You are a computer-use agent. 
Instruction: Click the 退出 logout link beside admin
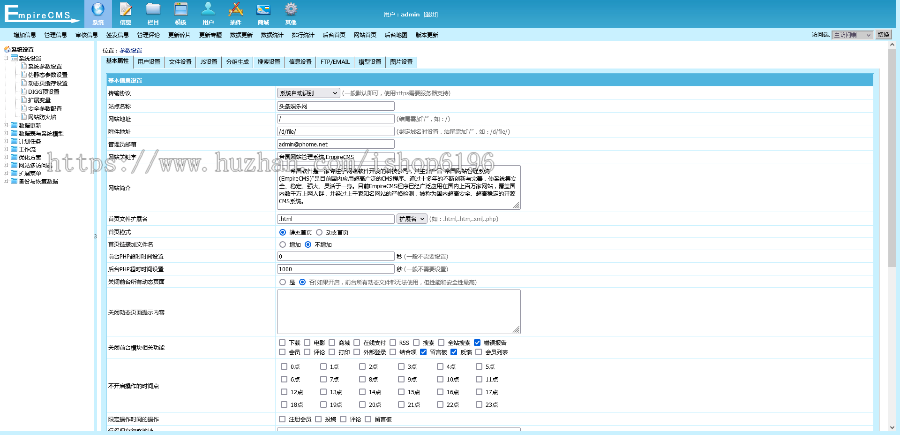[x=432, y=15]
